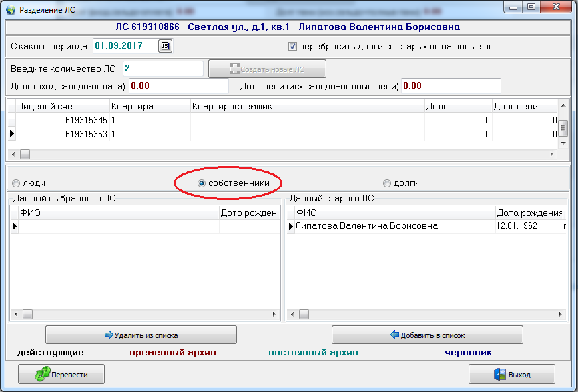Toggle the transfer debts to new accounts checkbox
Viewport: 578px width, 392px height.
pyautogui.click(x=292, y=47)
